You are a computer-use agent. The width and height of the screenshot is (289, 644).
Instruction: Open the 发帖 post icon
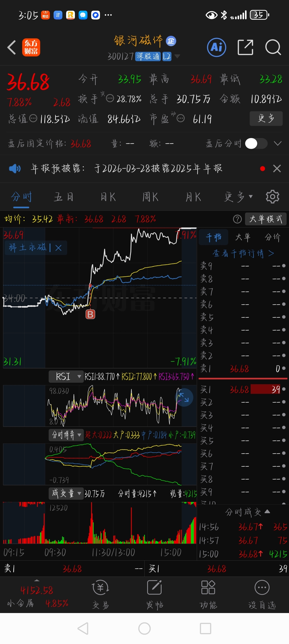155,594
